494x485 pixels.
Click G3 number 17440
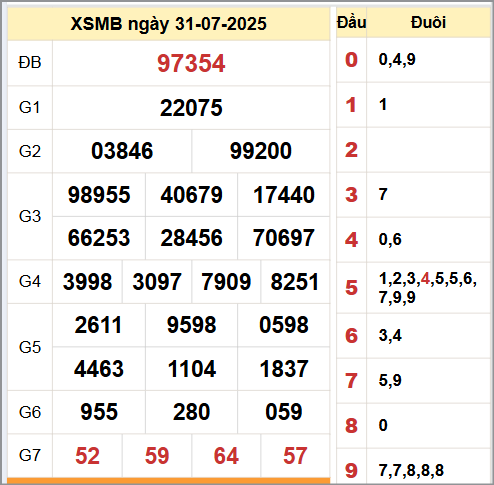(284, 195)
